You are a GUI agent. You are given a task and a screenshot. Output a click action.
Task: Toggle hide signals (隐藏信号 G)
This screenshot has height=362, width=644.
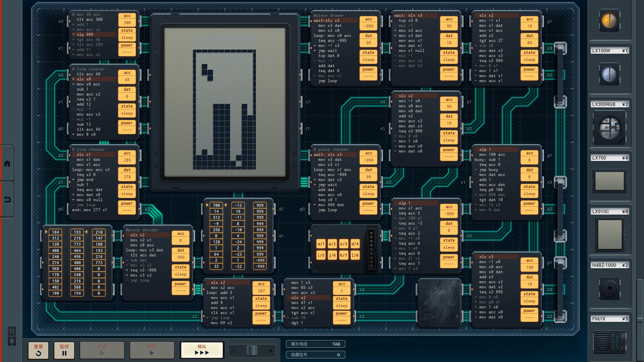(x=315, y=355)
